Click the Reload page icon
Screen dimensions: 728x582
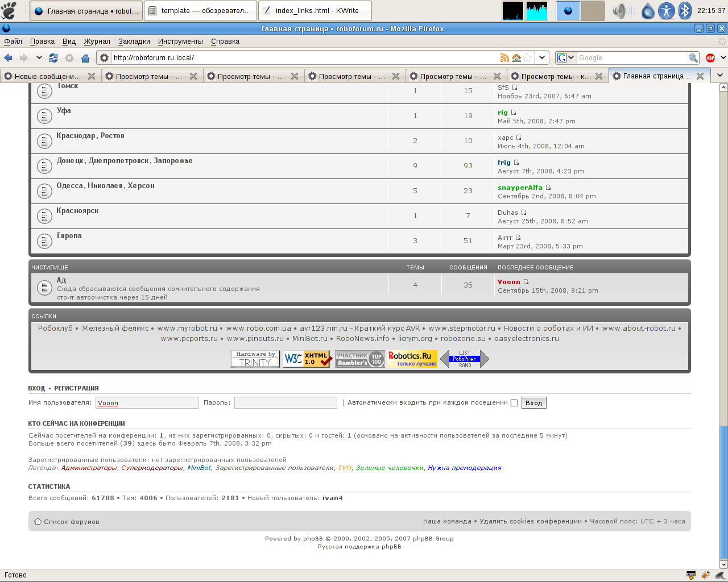53,58
